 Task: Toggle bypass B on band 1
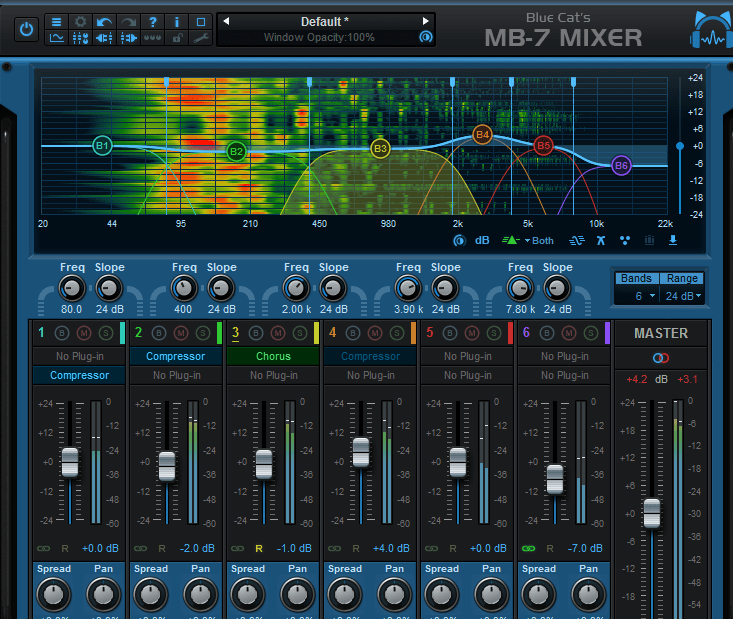pyautogui.click(x=62, y=333)
